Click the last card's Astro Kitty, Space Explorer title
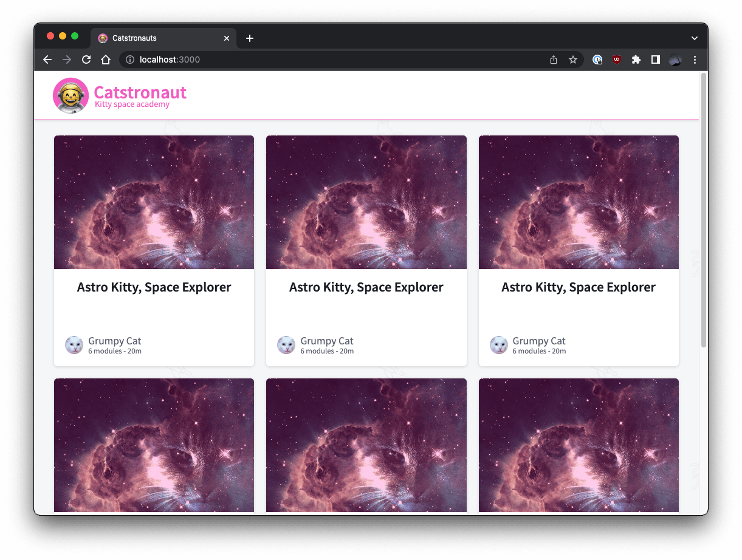This screenshot has width=742, height=560. pos(579,287)
